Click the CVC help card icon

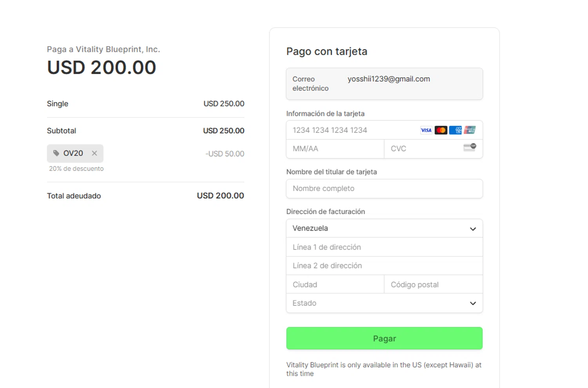470,147
